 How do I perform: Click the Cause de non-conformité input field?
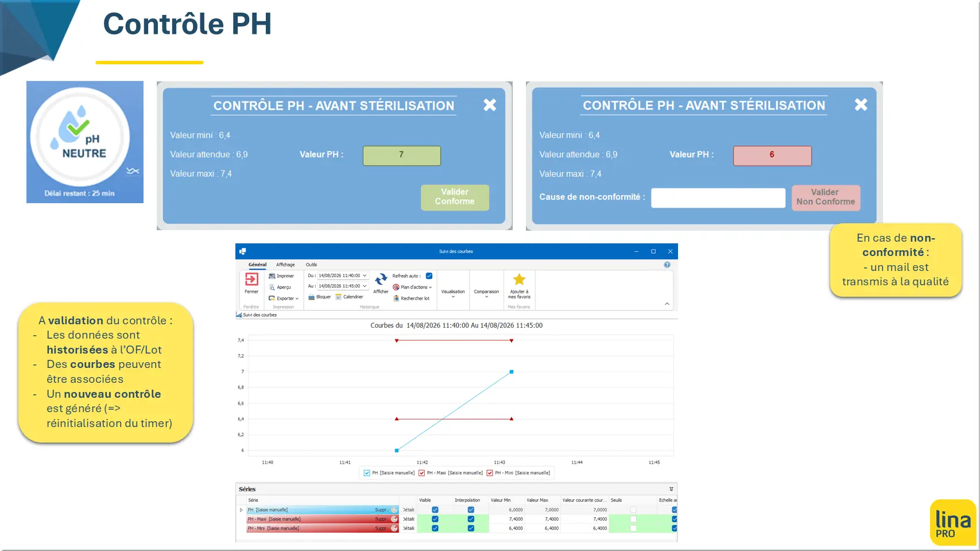tap(718, 197)
